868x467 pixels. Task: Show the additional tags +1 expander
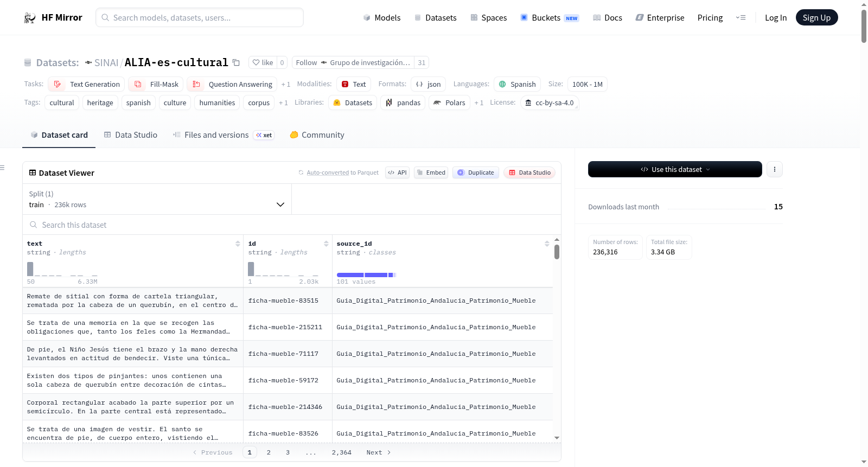(283, 103)
